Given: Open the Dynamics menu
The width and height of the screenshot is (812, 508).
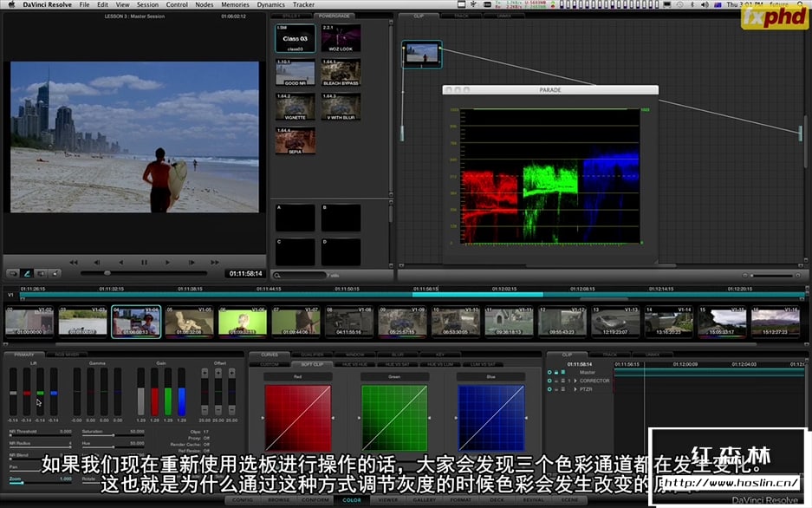Looking at the screenshot, I should click(x=271, y=4).
